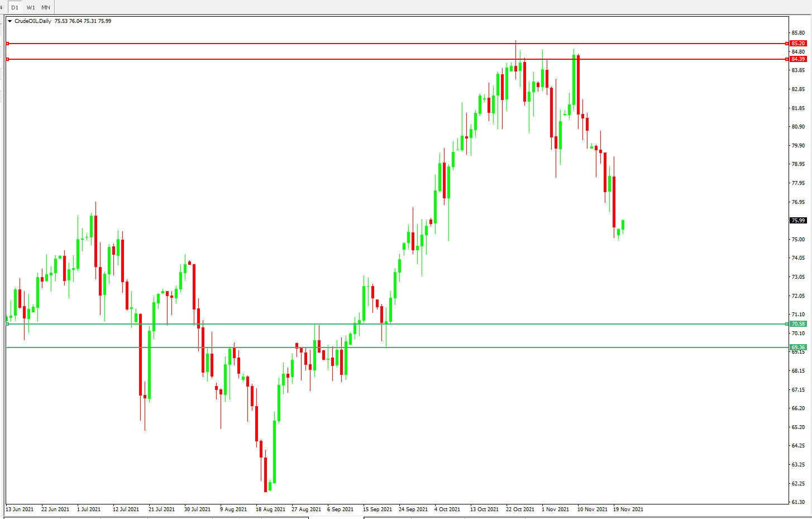
Task: Click the OHLC values 75.53 76.04 75.31 75.99
Action: click(83, 21)
